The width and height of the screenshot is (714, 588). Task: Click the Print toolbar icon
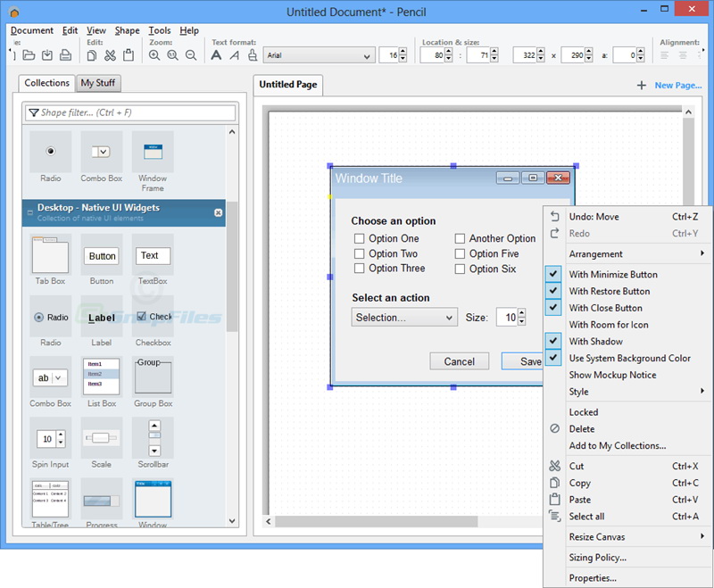coord(65,55)
